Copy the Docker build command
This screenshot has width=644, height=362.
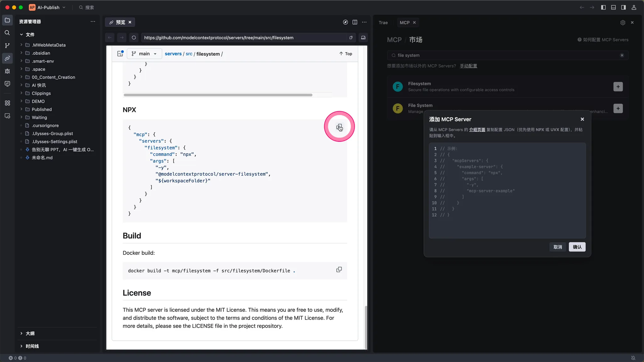(339, 270)
